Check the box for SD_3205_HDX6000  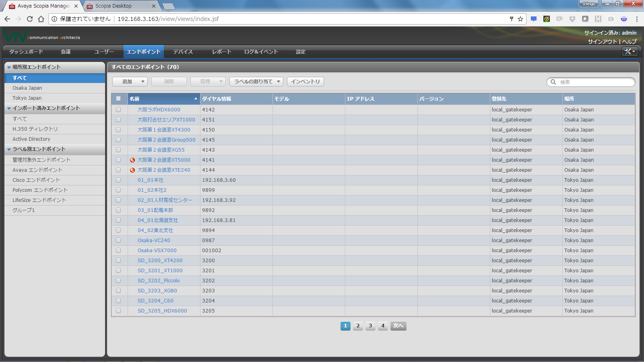pyautogui.click(x=118, y=311)
